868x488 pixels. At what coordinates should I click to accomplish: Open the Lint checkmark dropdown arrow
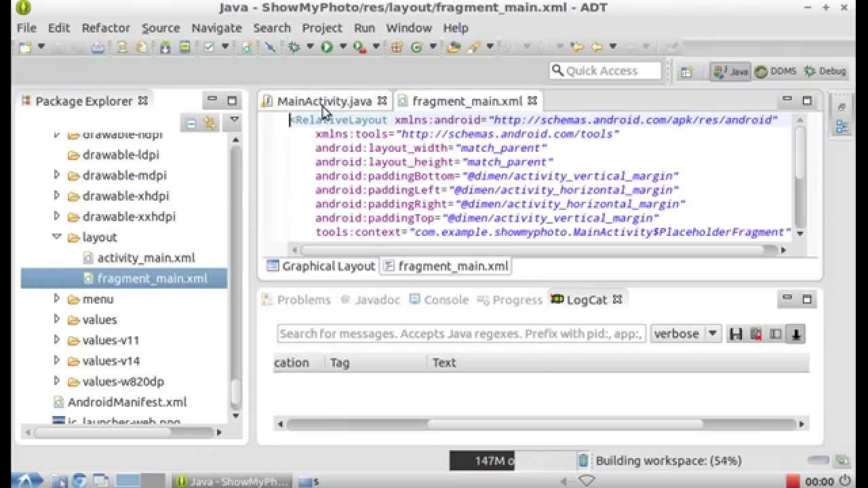225,47
